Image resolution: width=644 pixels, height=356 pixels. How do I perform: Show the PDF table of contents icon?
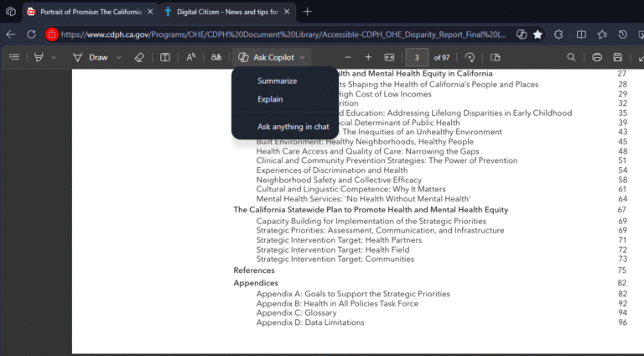point(14,57)
